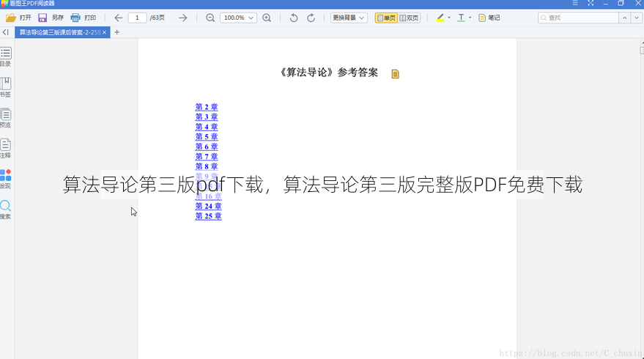Select the highlighter pen tool
Screen dimensions: 644x359
(440, 18)
